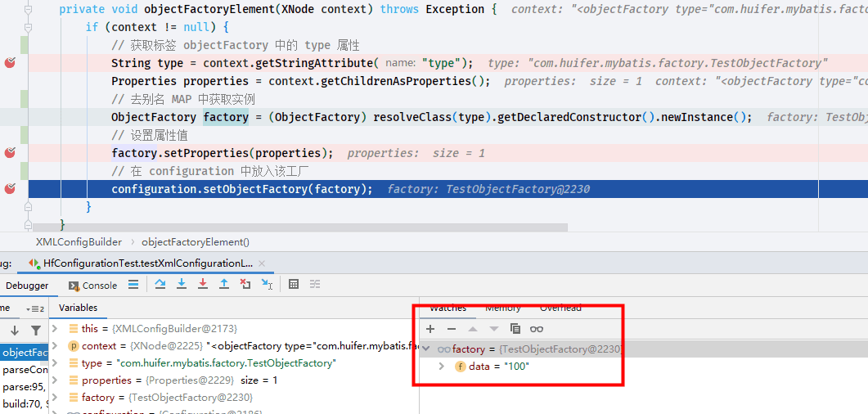Screen dimensions: 868x414
Task: Select the highlighted objectFac... stack frame
Action: click(25, 353)
